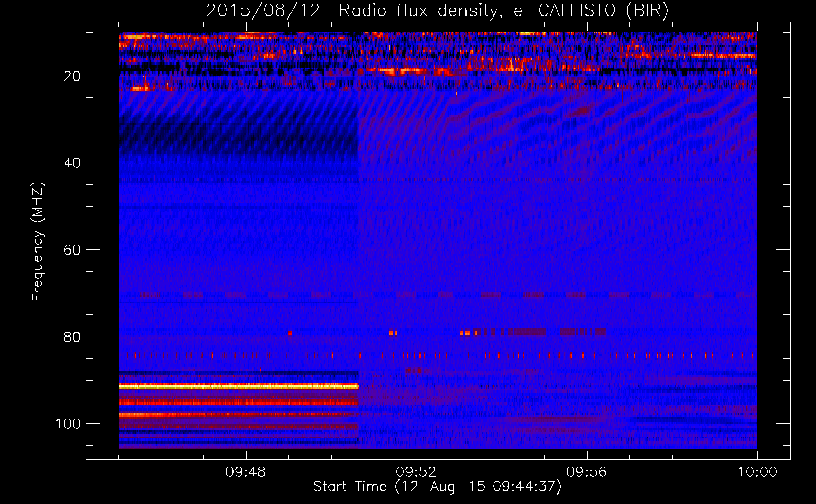Click the '10:00' time tick label
The image size is (816, 504).
[x=757, y=472]
